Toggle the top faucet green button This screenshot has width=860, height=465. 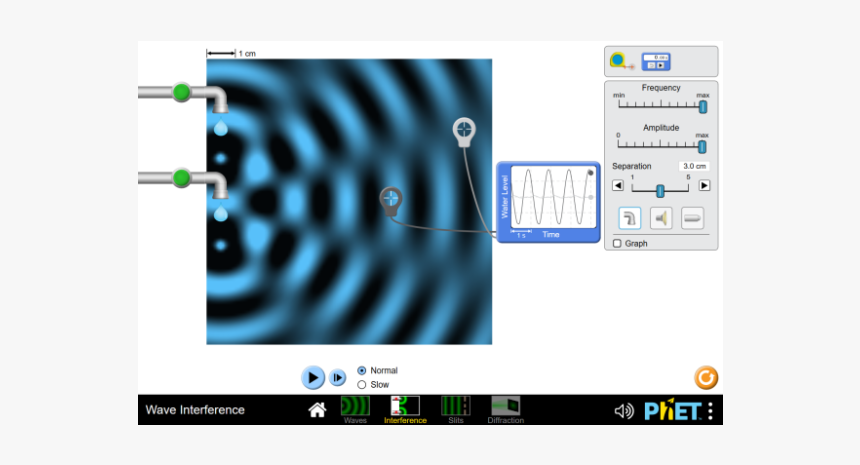(181, 92)
